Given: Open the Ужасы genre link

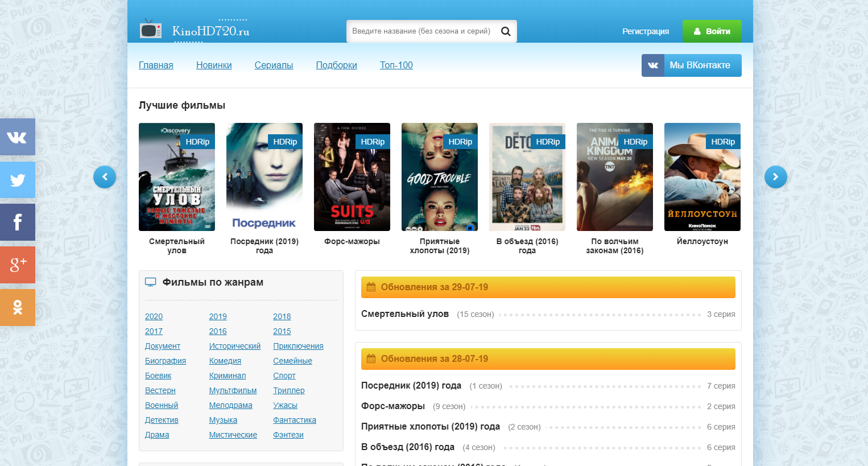Looking at the screenshot, I should tap(286, 405).
